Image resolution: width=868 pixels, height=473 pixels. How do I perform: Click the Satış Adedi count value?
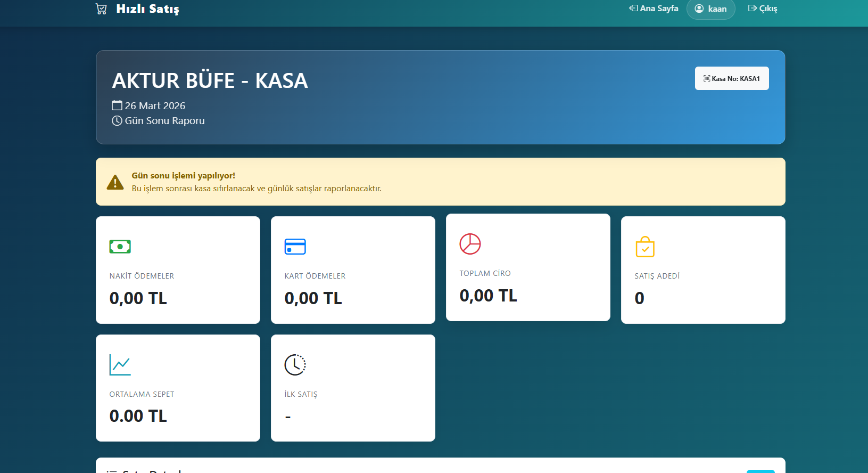639,298
